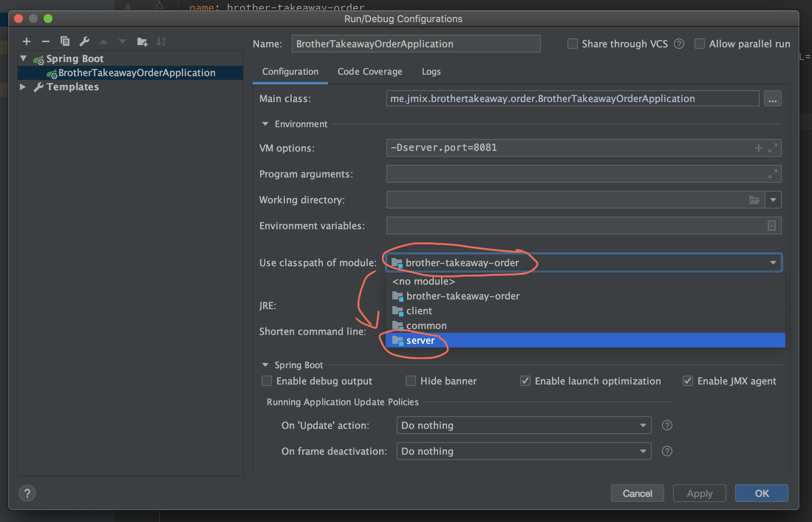The width and height of the screenshot is (812, 522).
Task: Expand VM options field with expand icon
Action: tap(773, 148)
